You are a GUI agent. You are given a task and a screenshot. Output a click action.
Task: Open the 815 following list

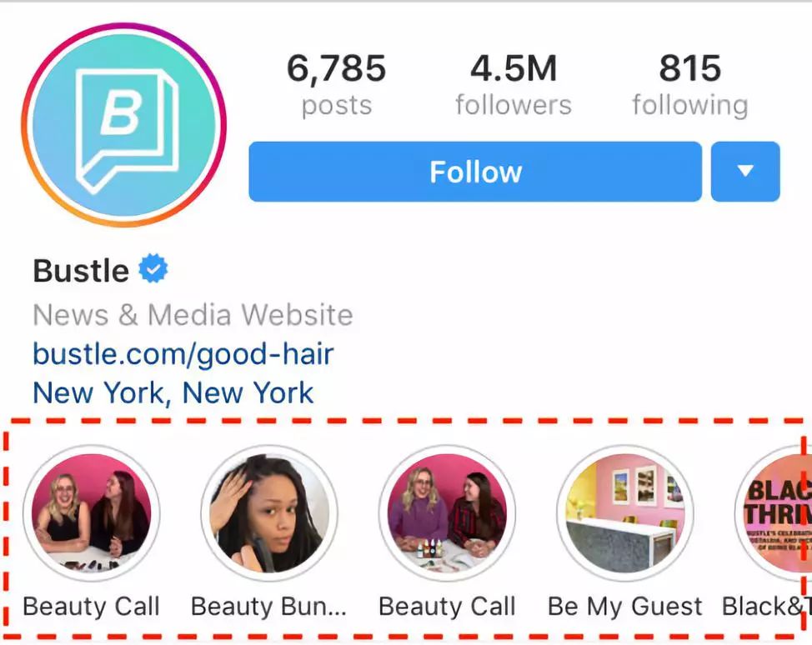coord(689,85)
